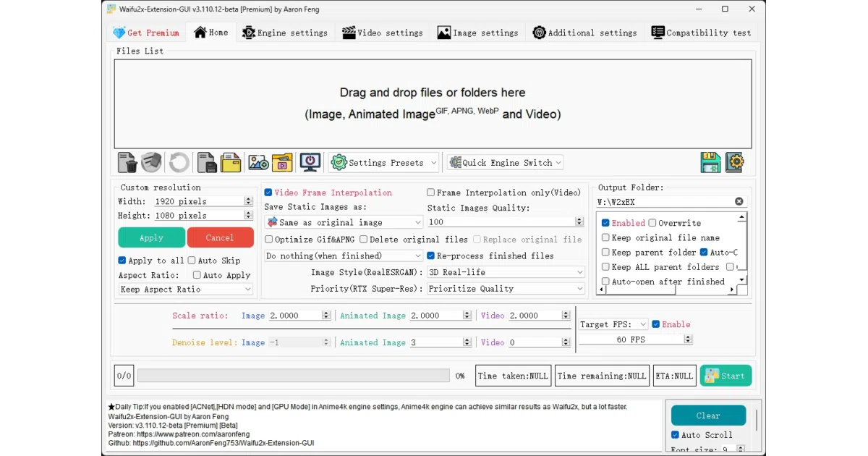
Task: Open Image Style(RealESRGAN) dropdown
Action: coord(506,272)
